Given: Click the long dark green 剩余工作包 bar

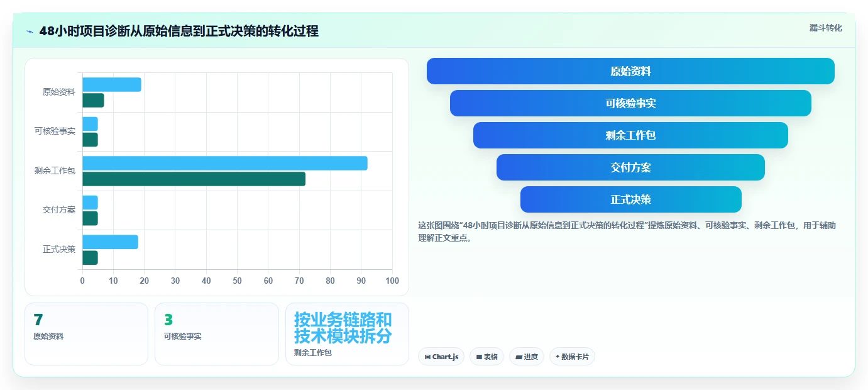Looking at the screenshot, I should point(194,179).
